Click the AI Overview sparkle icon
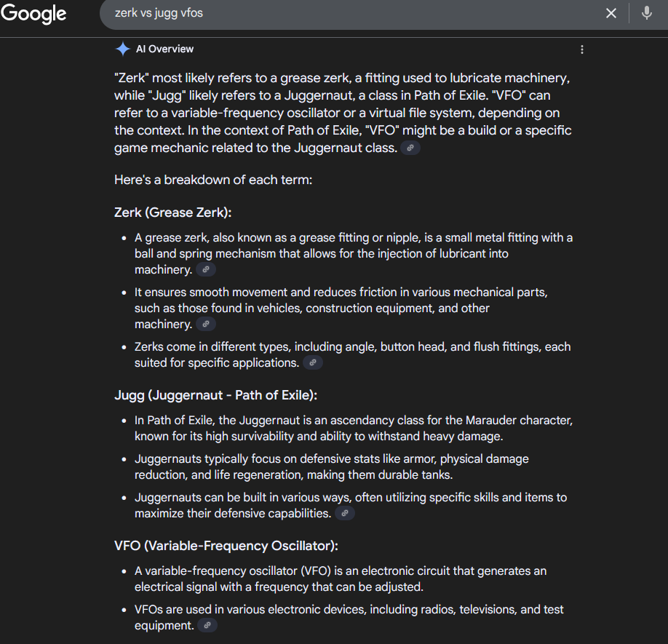This screenshot has height=644, width=668. 123,49
